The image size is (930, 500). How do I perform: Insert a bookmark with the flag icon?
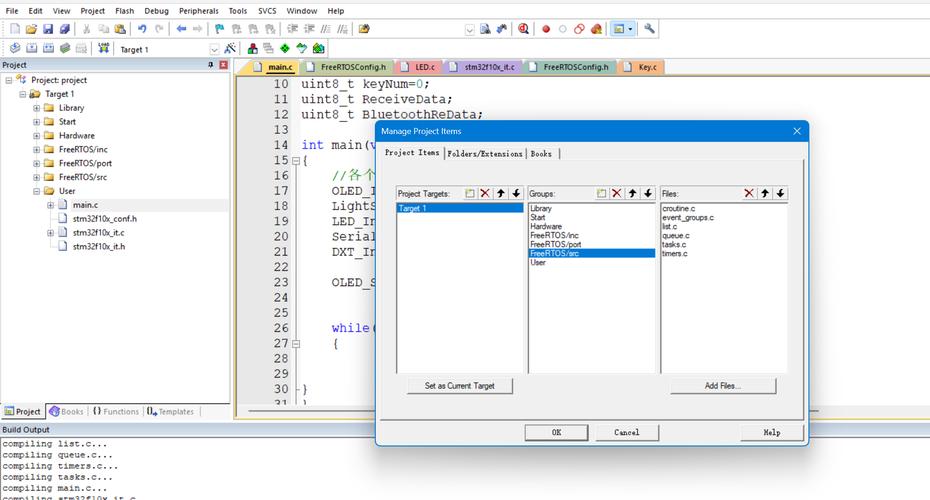(219, 28)
